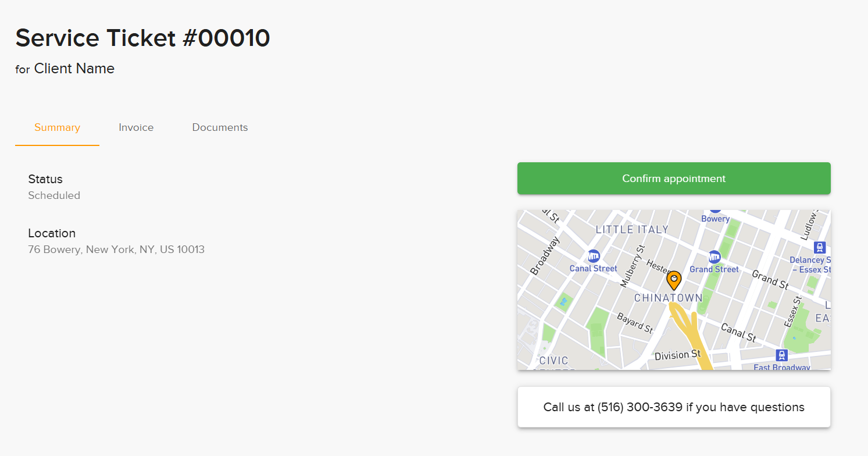Click the Division St label on map
The image size is (868, 456).
(678, 355)
